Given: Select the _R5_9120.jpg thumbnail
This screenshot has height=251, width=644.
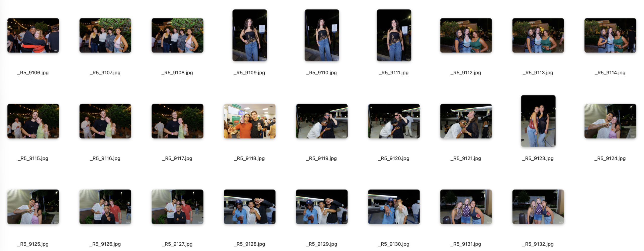Looking at the screenshot, I should pos(394,121).
